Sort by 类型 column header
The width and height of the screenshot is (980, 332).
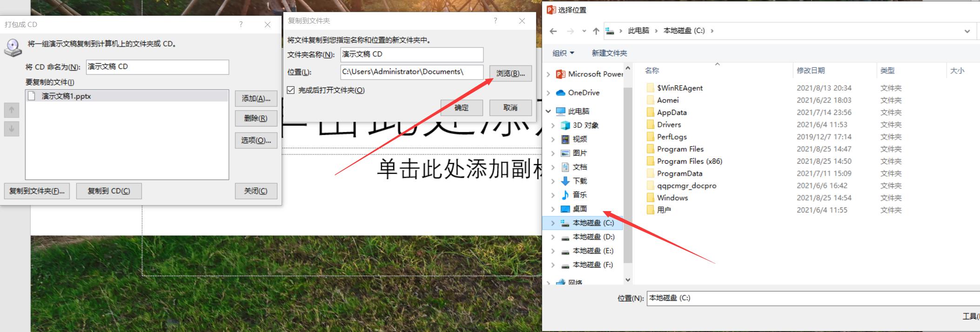pyautogui.click(x=887, y=70)
